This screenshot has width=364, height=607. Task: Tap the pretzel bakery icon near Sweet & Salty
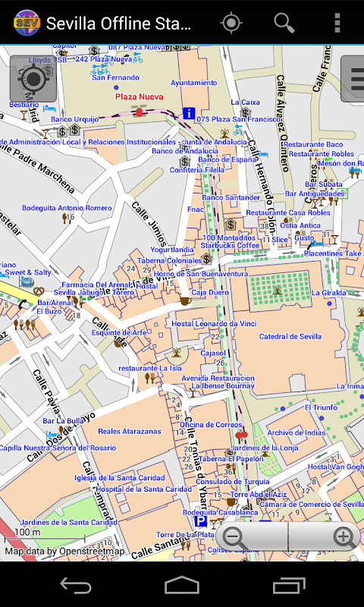click(x=39, y=291)
